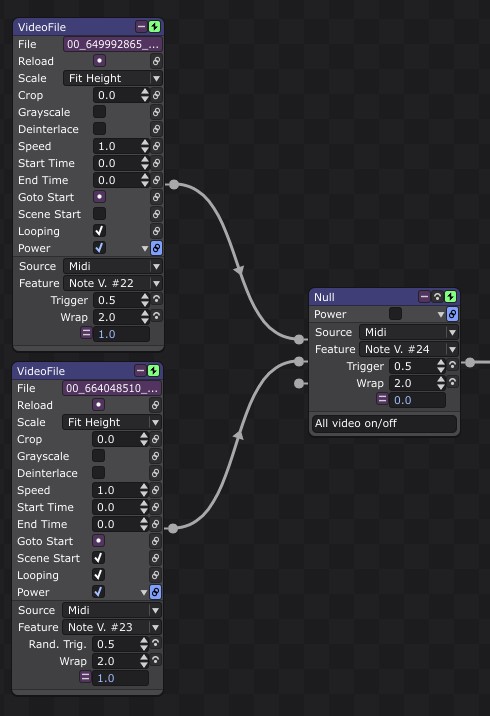490x716 pixels.
Task: Click the learn icon next to Null Trigger
Action: click(452, 365)
